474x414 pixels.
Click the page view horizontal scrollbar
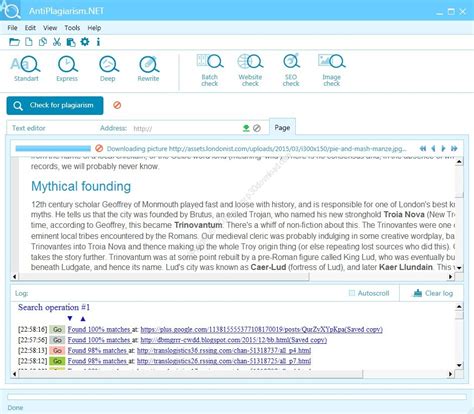pyautogui.click(x=165, y=276)
